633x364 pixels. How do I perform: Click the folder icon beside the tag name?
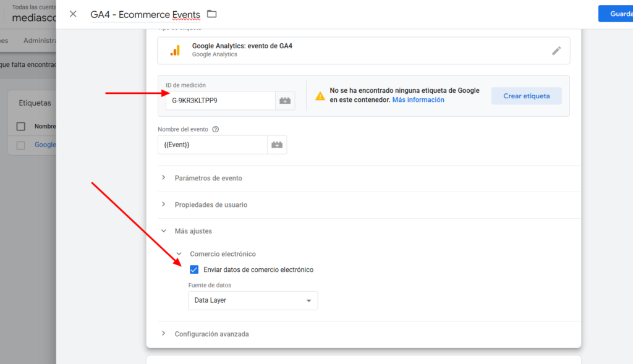click(x=212, y=14)
